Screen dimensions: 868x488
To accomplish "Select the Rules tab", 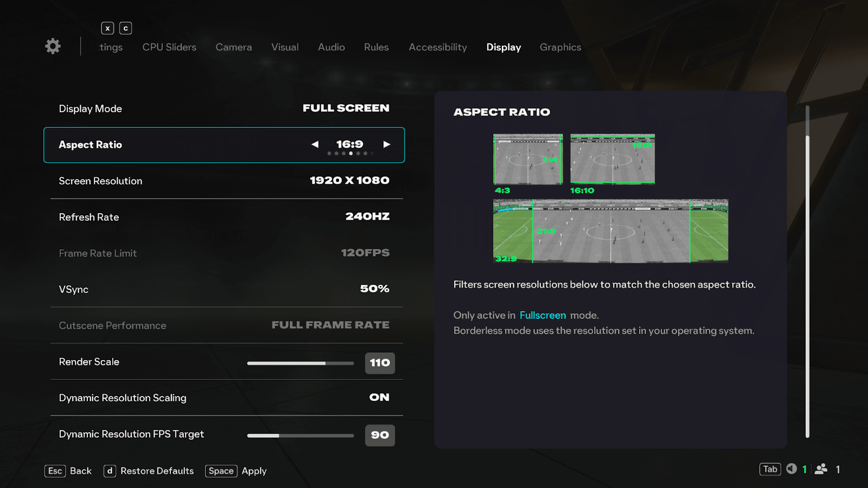I will coord(376,47).
